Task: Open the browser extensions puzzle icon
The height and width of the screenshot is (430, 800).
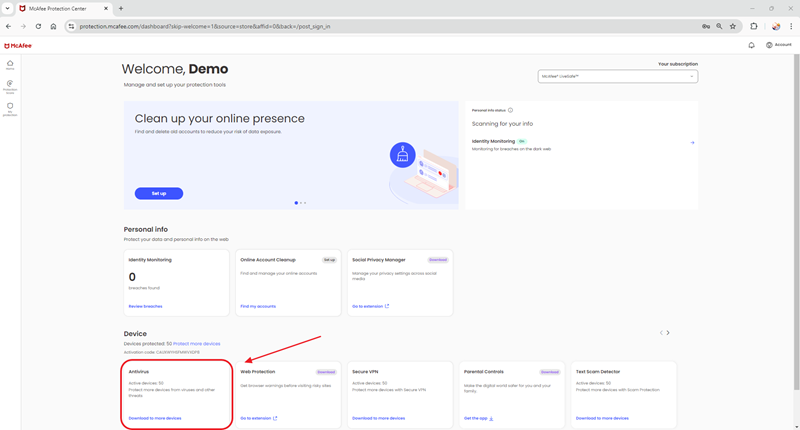Action: click(754, 26)
